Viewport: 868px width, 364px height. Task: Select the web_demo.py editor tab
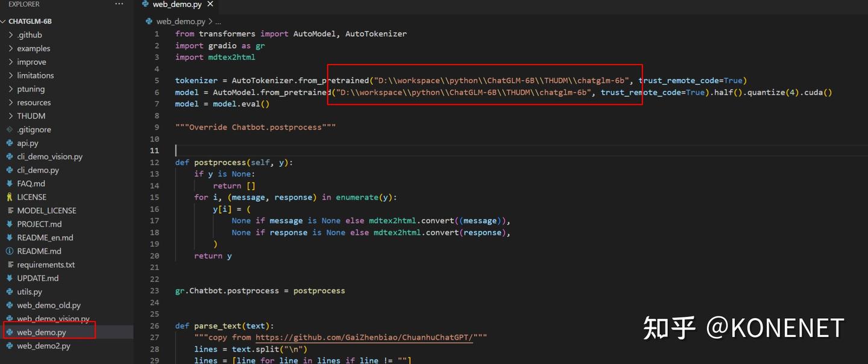(177, 4)
